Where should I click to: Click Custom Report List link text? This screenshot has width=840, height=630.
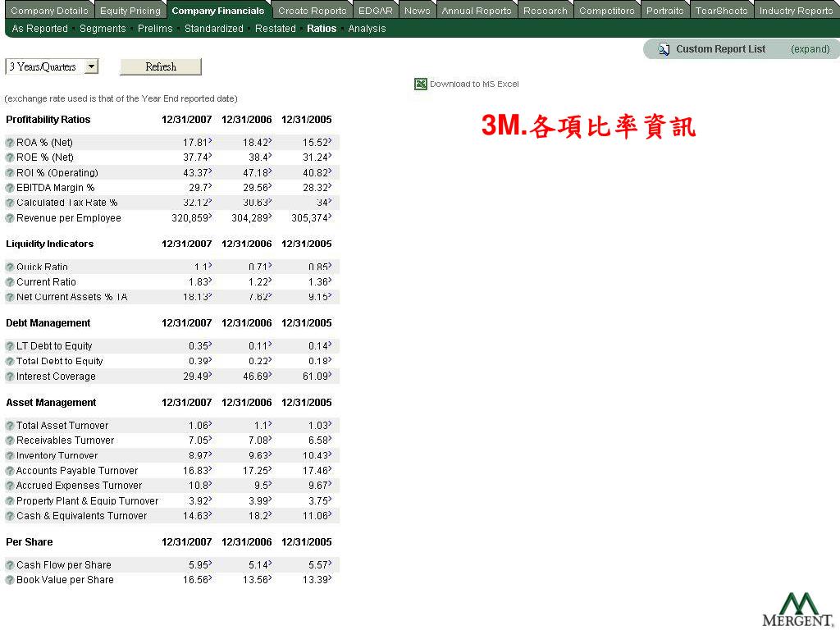(x=720, y=49)
